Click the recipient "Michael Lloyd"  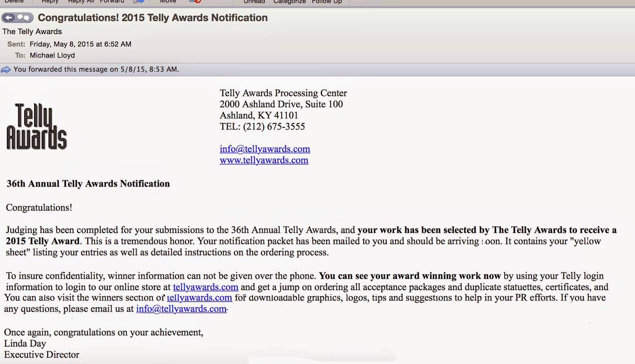pyautogui.click(x=52, y=55)
